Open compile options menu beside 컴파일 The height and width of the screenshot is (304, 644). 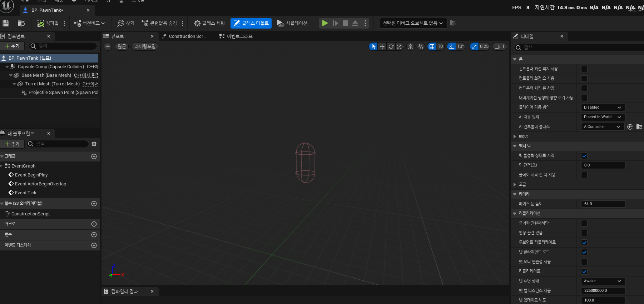click(x=64, y=23)
